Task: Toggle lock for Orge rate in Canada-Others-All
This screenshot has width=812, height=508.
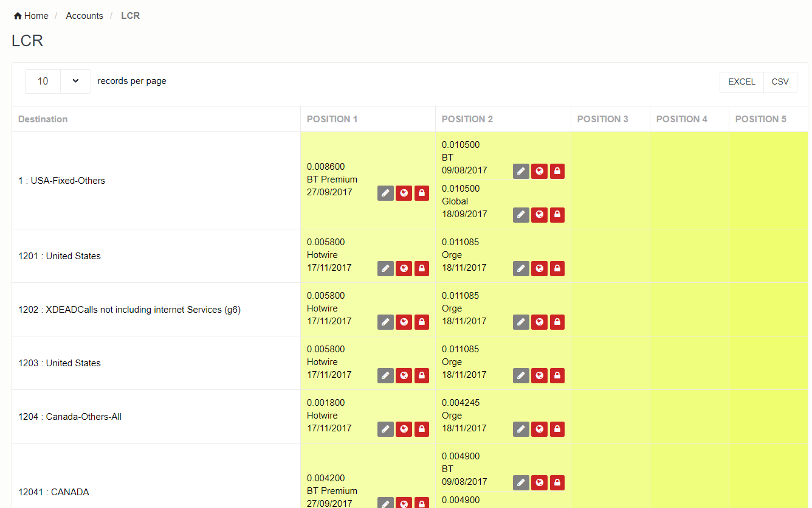Action: [x=557, y=429]
